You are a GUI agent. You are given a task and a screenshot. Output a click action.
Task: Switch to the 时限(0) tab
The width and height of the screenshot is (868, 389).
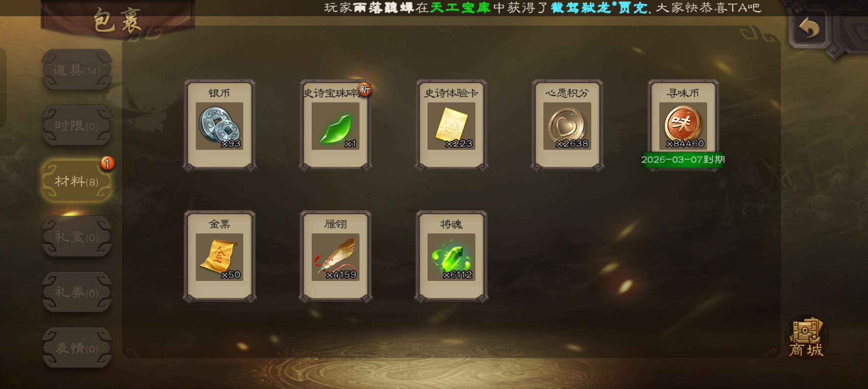point(77,126)
